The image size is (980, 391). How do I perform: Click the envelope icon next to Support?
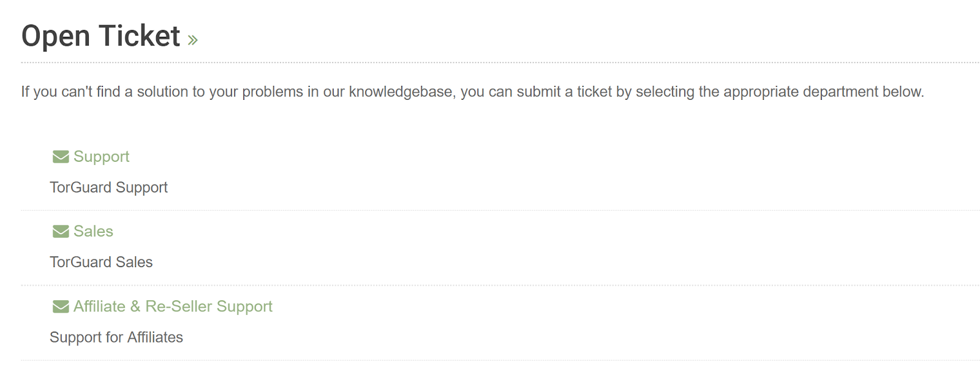(61, 157)
